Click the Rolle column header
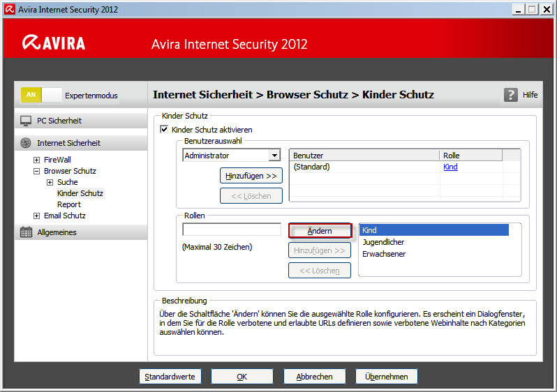This screenshot has width=557, height=392. (471, 156)
